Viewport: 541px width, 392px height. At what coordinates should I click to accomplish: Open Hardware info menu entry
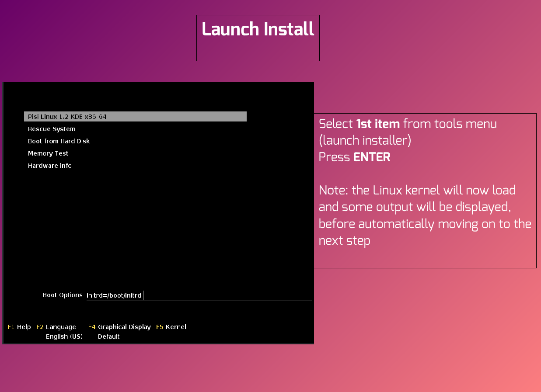(x=50, y=166)
